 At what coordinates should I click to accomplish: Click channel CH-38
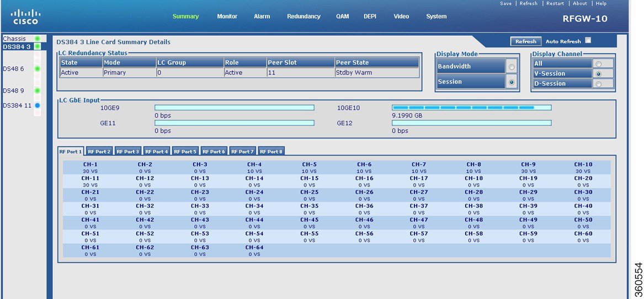(x=473, y=206)
